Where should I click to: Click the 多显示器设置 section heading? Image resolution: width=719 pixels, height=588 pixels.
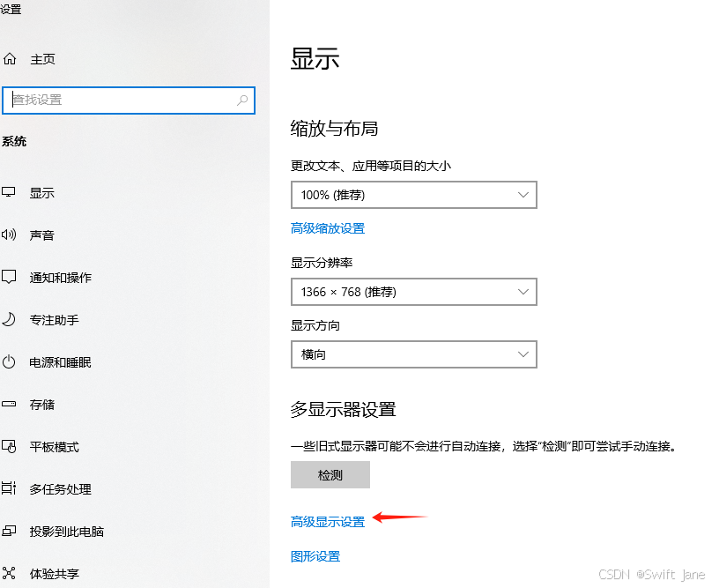tap(343, 410)
